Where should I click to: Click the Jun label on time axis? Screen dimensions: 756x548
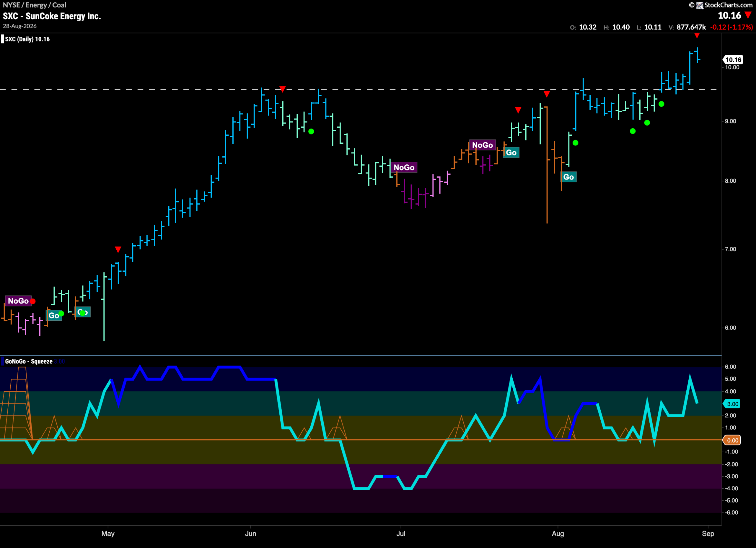251,534
